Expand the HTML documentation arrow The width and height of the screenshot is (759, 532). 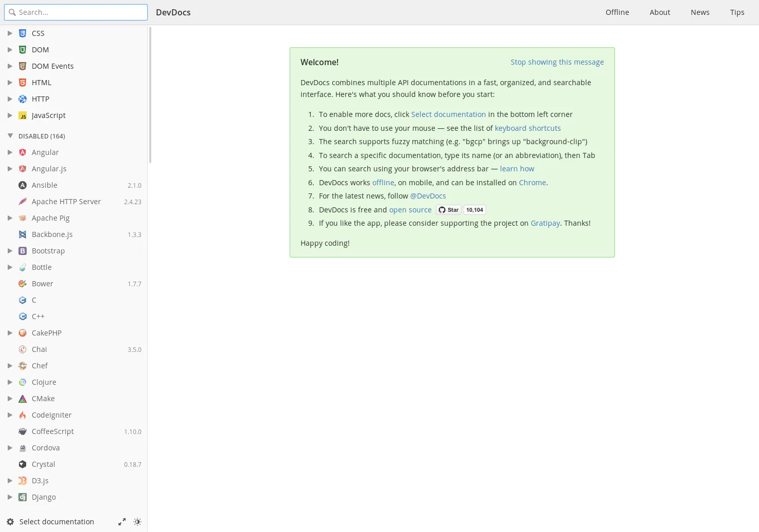[10, 83]
